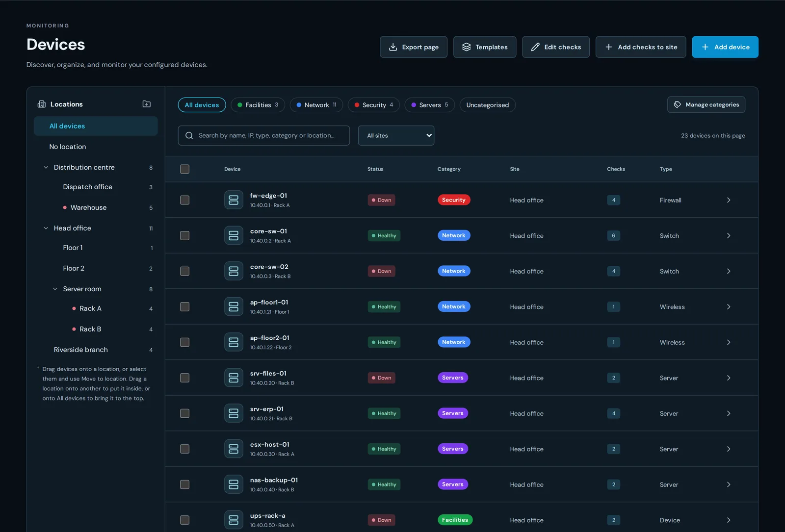Tick the select-all header checkbox
Viewport: 785px width, 532px height.
click(184, 169)
